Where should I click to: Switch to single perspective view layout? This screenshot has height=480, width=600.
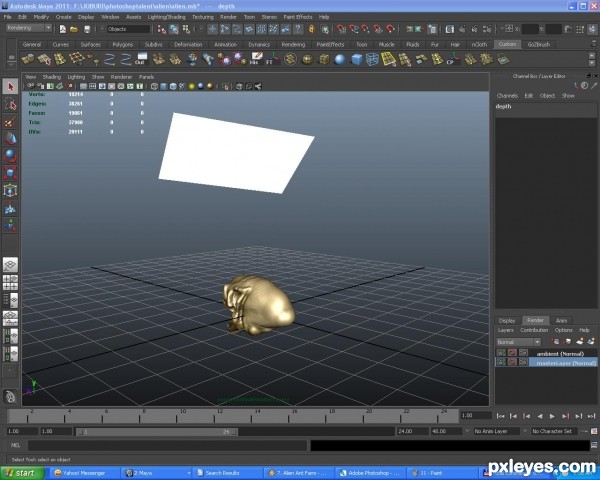pos(10,264)
